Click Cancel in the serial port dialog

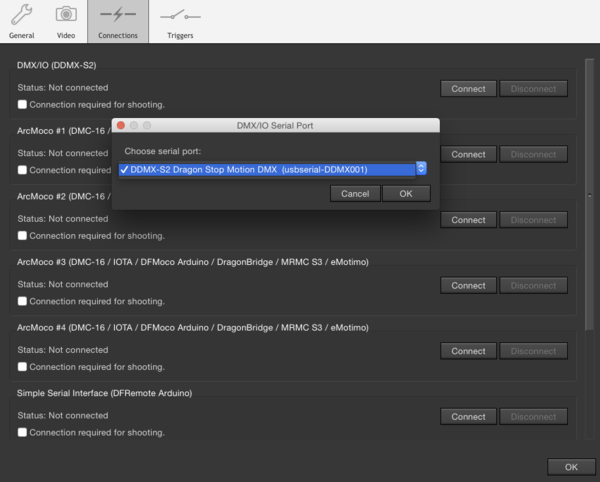click(x=355, y=193)
